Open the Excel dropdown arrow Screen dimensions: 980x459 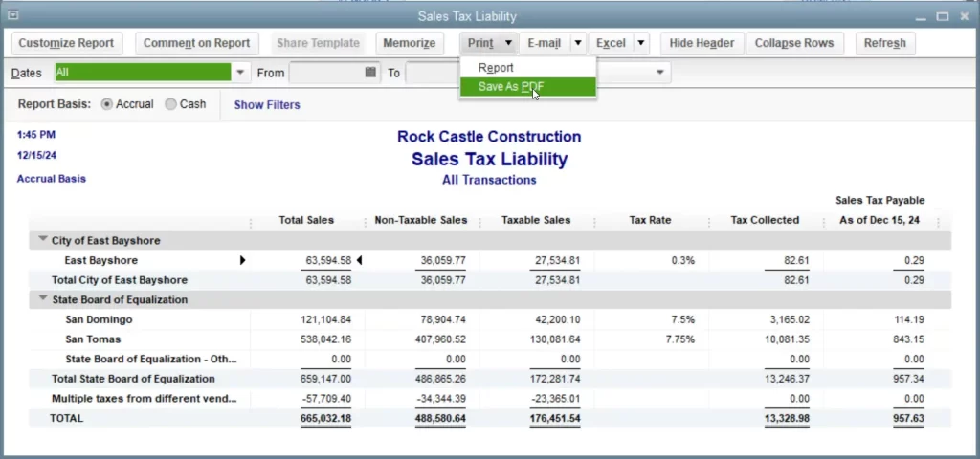coord(639,43)
